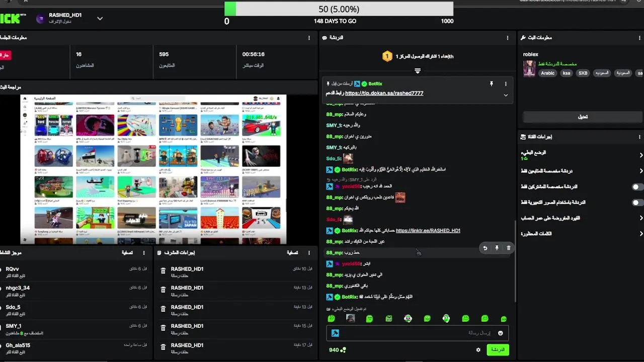The image size is (644, 362).
Task: Open session info panel three-dot menu
Action: [309, 38]
